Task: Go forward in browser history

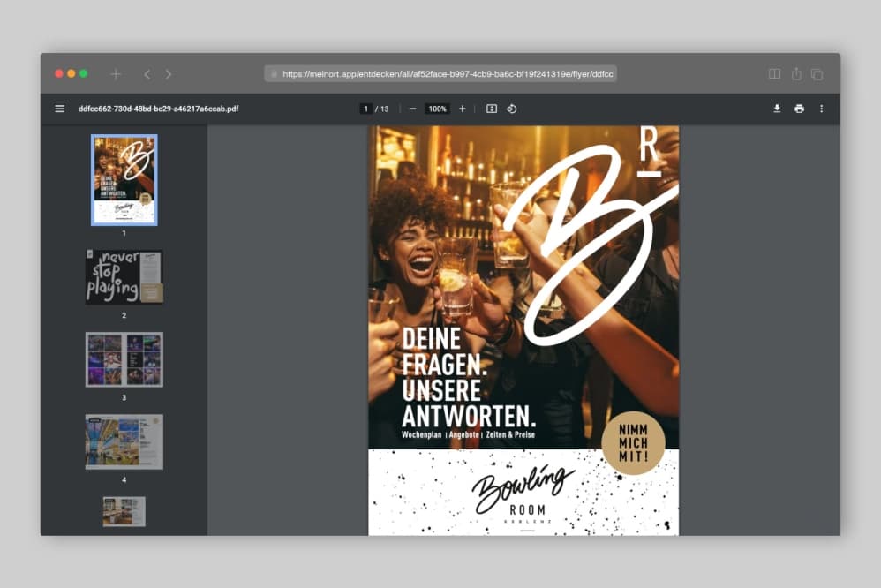Action: coord(169,74)
